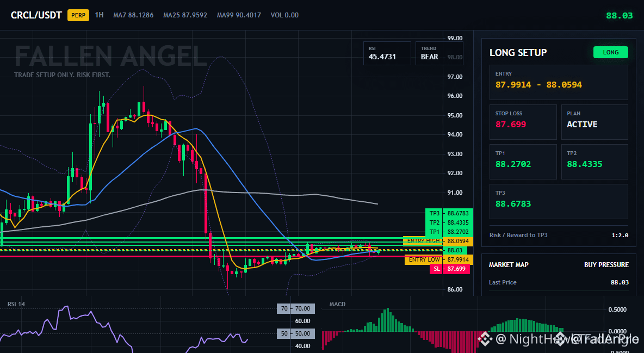
Task: Click the TREND BEAR info box
Action: pos(439,53)
